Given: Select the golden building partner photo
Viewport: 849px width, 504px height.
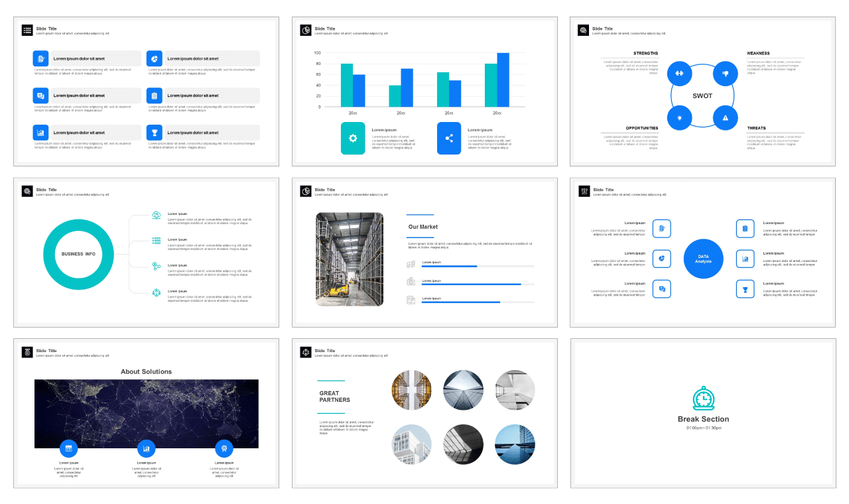Looking at the screenshot, I should click(412, 390).
